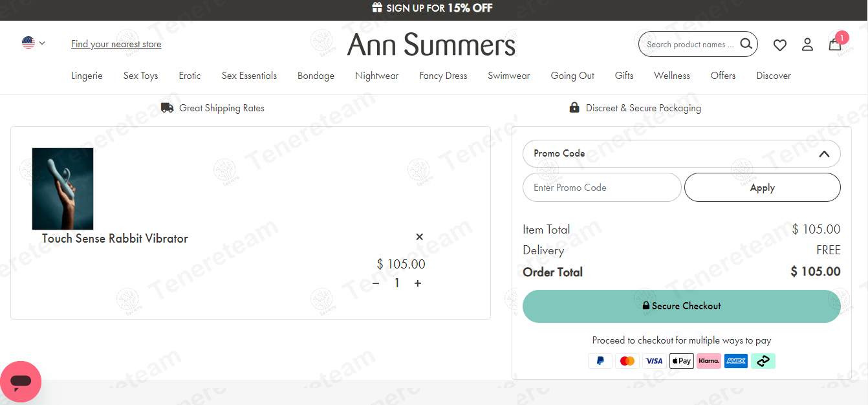
Task: Open the Lingerie menu
Action: pyautogui.click(x=87, y=76)
